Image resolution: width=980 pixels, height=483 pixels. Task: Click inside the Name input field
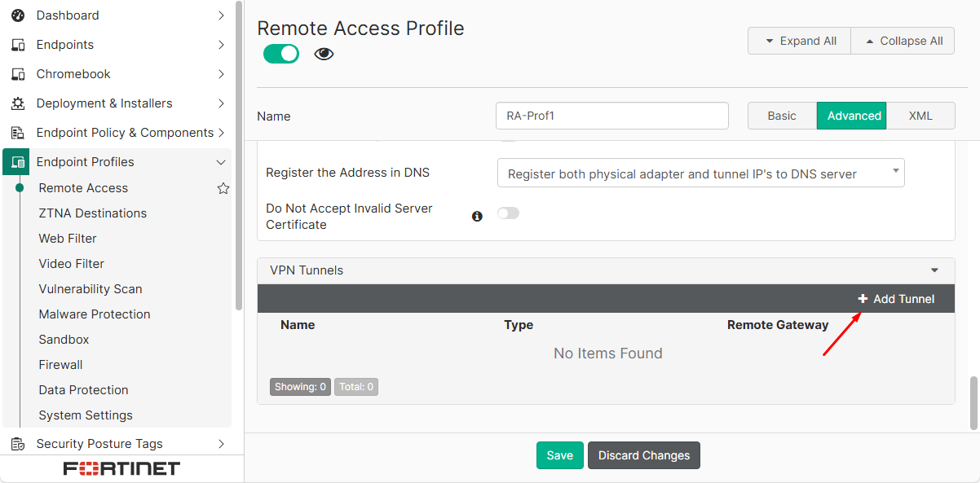611,116
